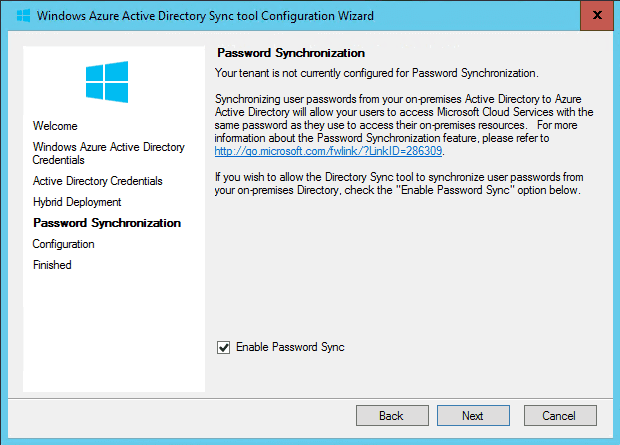Click the tenant not configured status message

coord(376,73)
